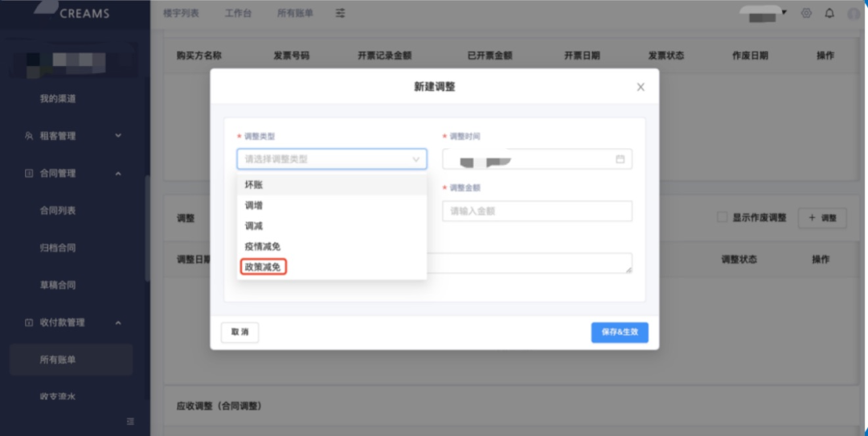868x436 pixels.
Task: Open 归档合同 in sidebar
Action: 58,248
